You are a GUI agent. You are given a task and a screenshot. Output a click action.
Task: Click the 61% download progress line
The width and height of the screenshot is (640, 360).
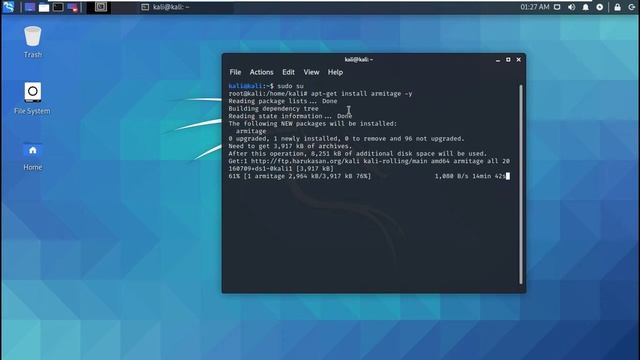pos(300,176)
